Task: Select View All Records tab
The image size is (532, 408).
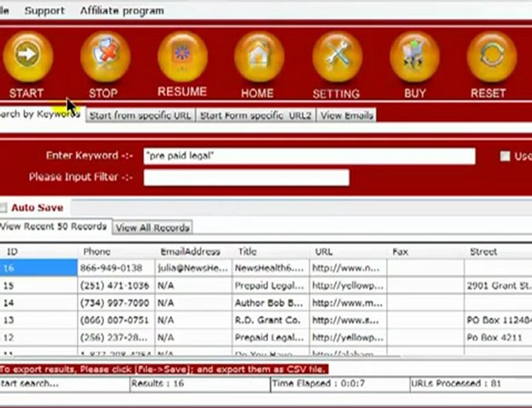Action: pos(152,227)
